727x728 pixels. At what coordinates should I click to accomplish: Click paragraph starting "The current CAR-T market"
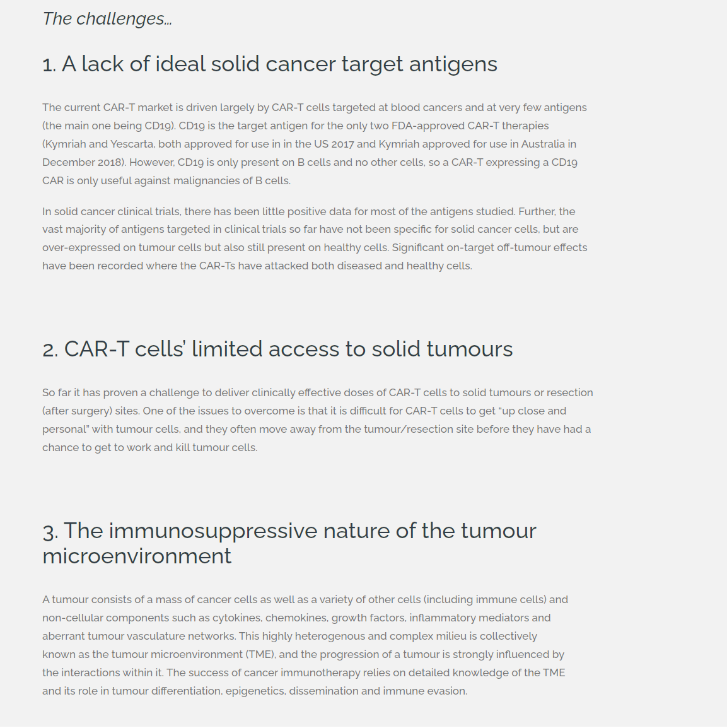coord(314,144)
